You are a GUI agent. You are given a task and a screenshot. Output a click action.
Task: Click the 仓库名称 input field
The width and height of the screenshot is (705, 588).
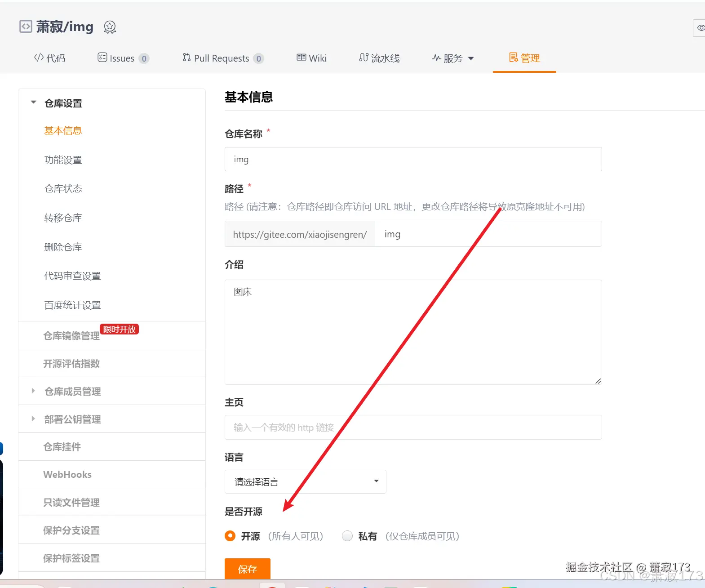point(413,159)
